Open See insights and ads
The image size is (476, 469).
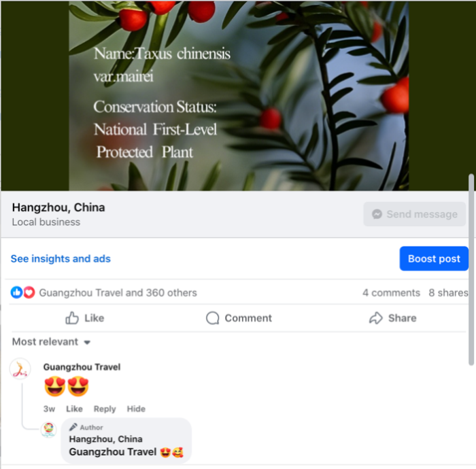[x=61, y=259]
